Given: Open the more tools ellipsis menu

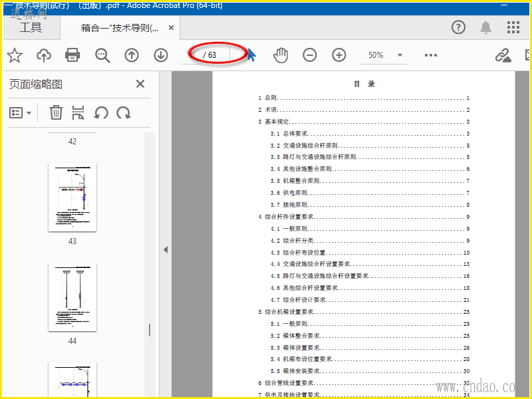Looking at the screenshot, I should point(430,55).
